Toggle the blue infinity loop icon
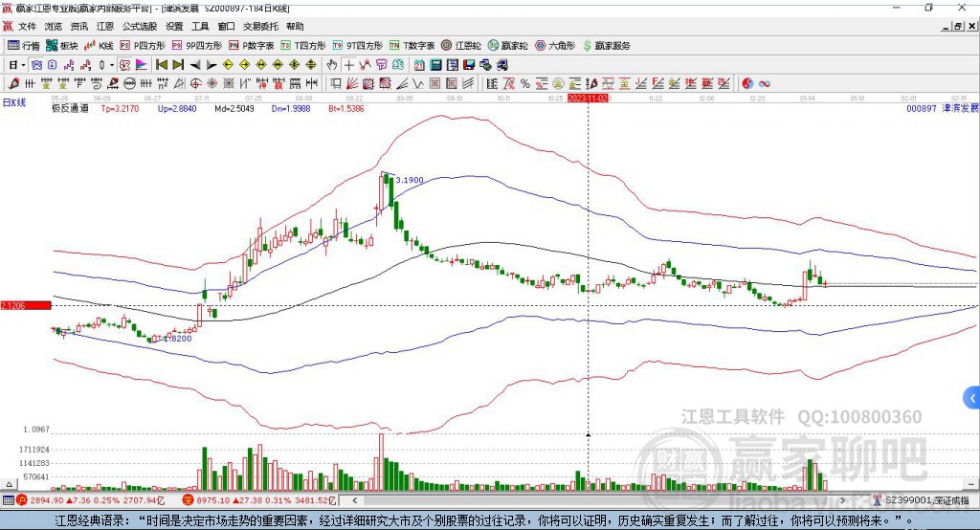The height and width of the screenshot is (530, 980). click(765, 84)
